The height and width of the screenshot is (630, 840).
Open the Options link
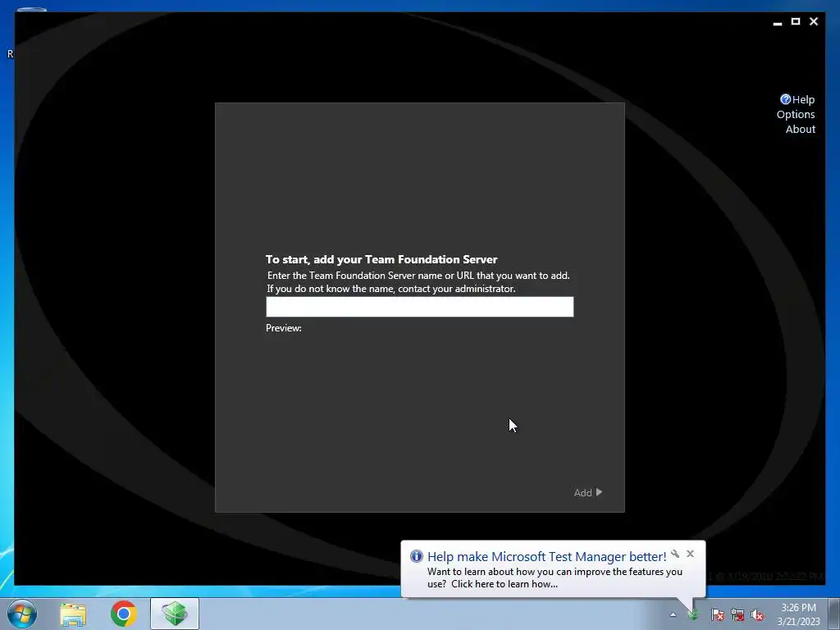tap(796, 114)
